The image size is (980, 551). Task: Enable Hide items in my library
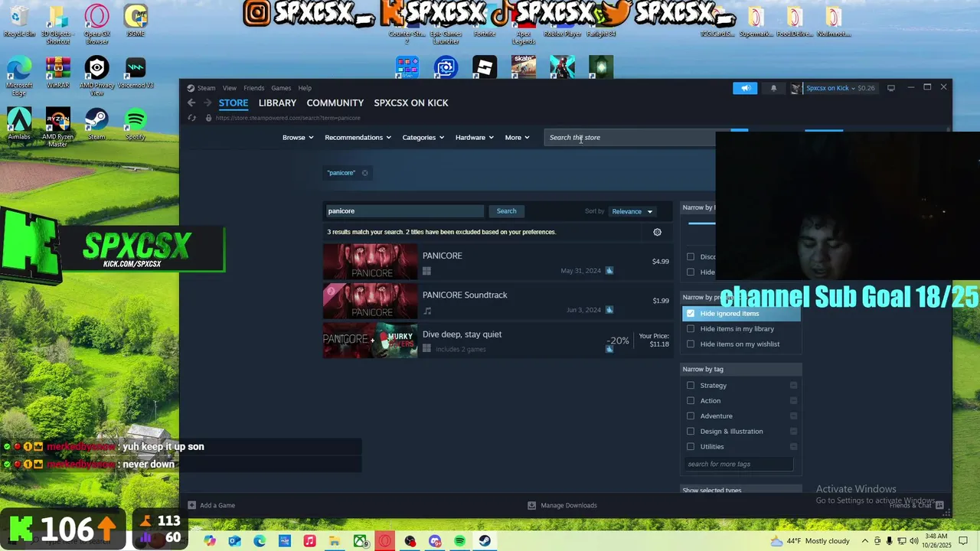coord(691,328)
